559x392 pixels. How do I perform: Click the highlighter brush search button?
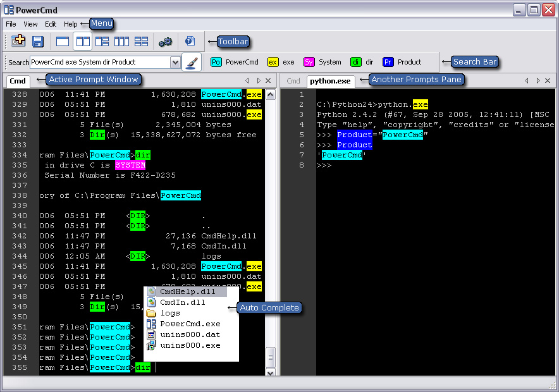(192, 63)
